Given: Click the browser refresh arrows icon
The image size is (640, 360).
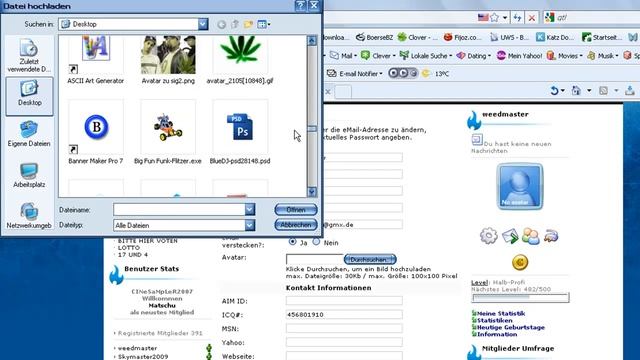Looking at the screenshot, I should click(517, 18).
